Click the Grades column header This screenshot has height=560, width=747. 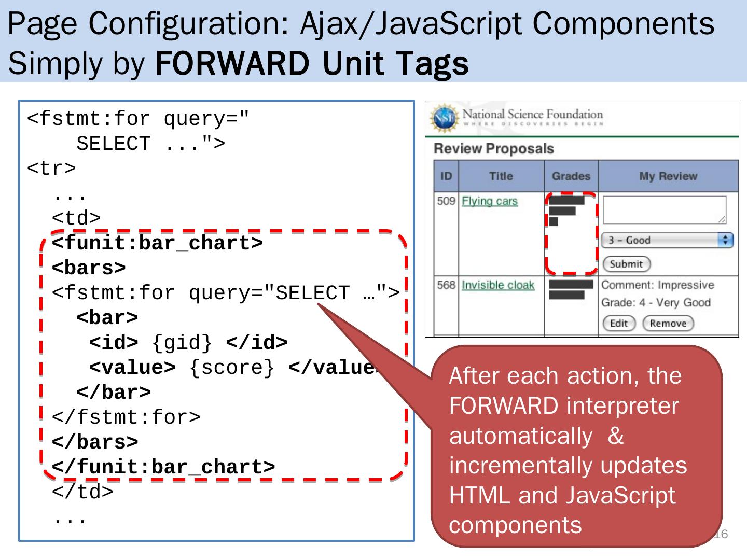click(x=571, y=176)
